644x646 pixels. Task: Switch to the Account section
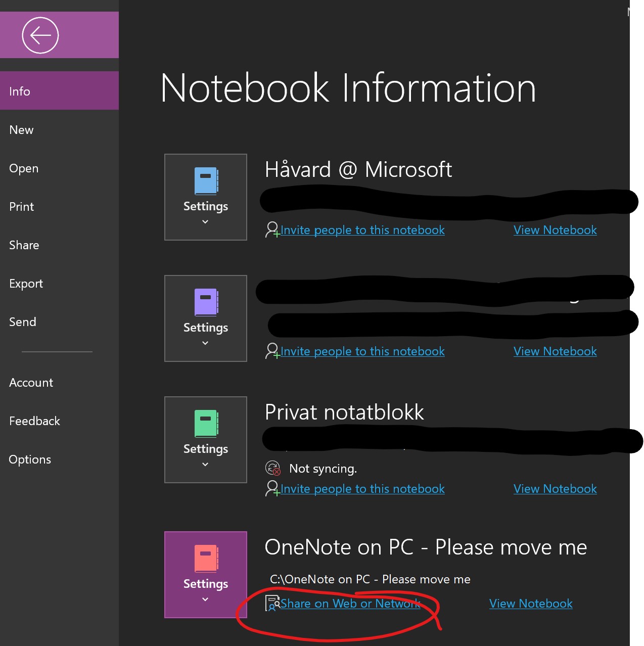(x=31, y=382)
